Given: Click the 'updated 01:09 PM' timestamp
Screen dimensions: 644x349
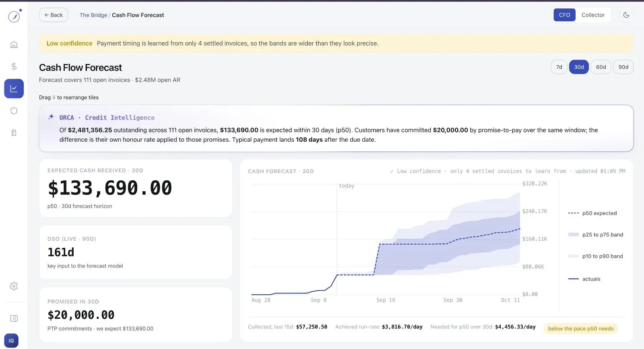Looking at the screenshot, I should (x=600, y=171).
